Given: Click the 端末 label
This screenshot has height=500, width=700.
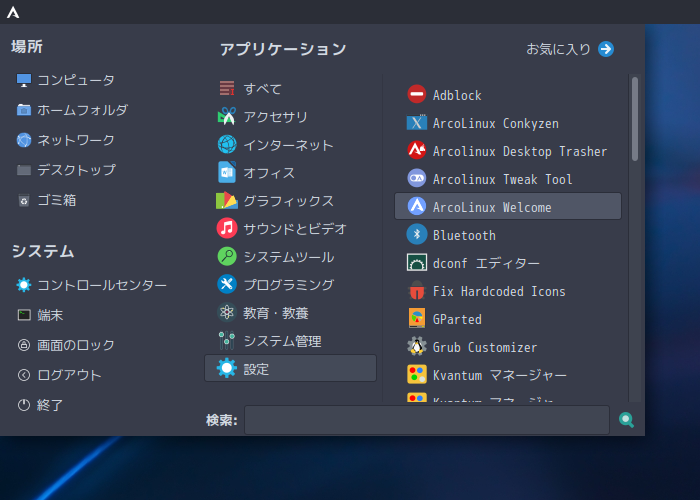Looking at the screenshot, I should coord(50,315).
